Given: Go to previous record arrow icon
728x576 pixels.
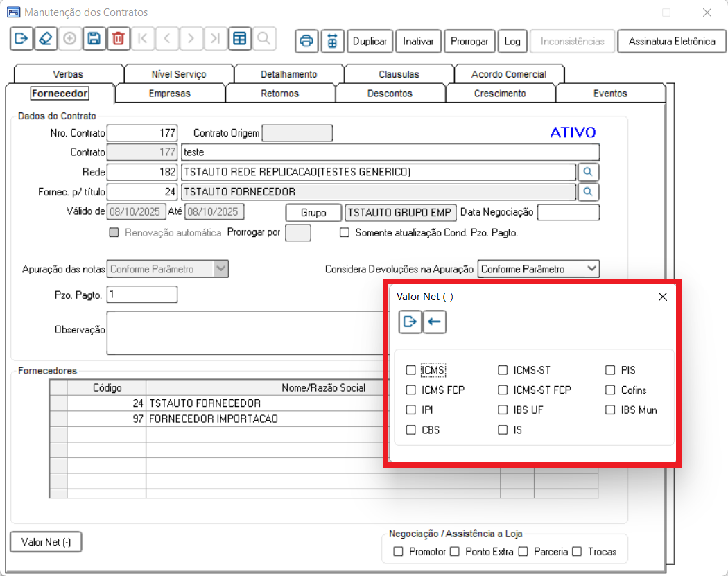Looking at the screenshot, I should tap(166, 39).
